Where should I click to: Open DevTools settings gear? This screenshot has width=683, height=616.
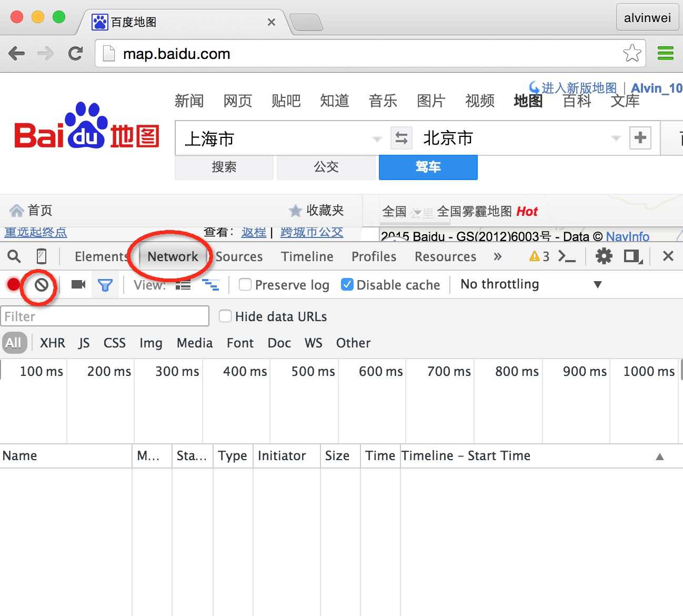(604, 256)
